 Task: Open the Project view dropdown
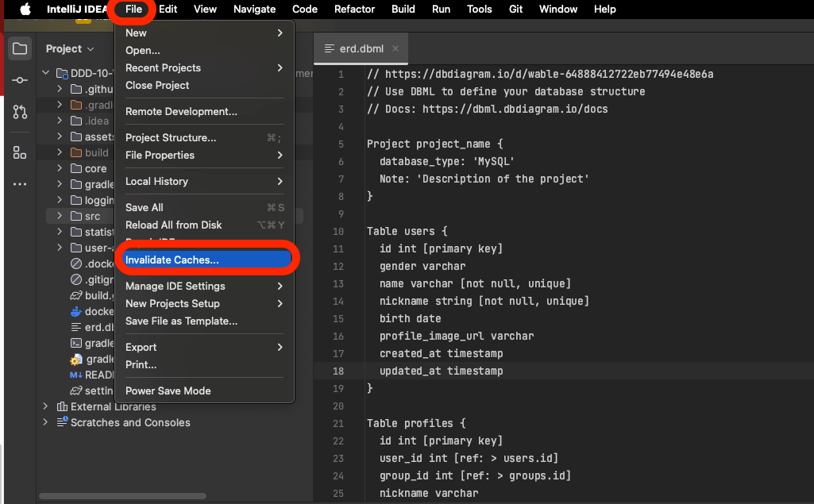[70, 48]
